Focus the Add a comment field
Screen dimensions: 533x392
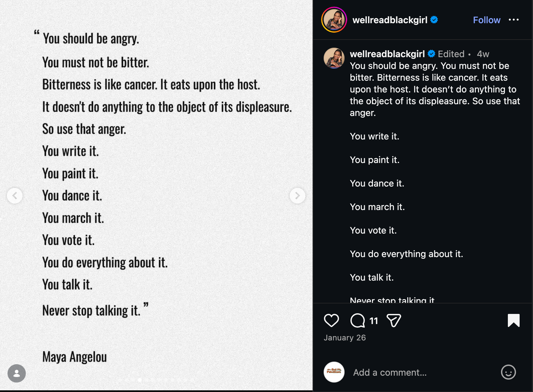click(421, 372)
